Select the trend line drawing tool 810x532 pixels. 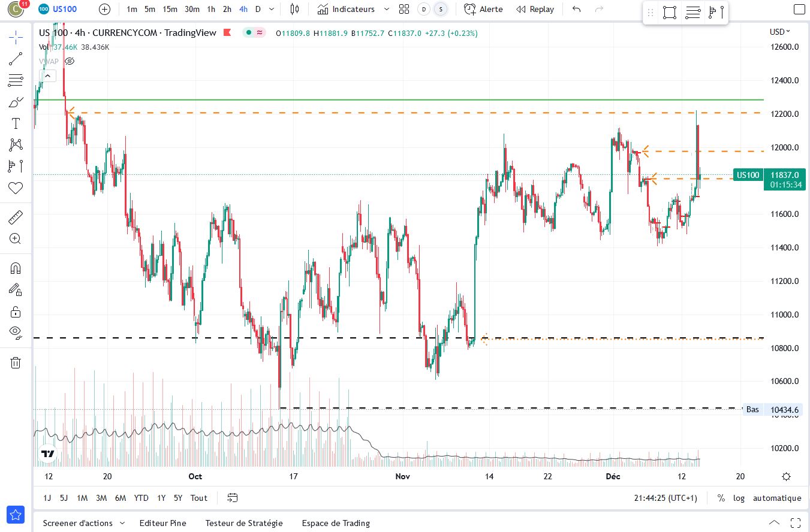click(16, 59)
